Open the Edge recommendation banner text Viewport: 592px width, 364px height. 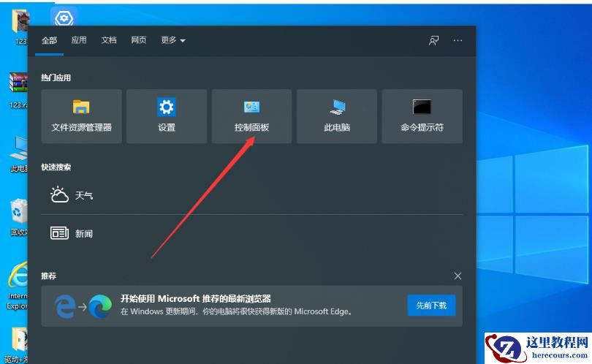[x=236, y=305]
